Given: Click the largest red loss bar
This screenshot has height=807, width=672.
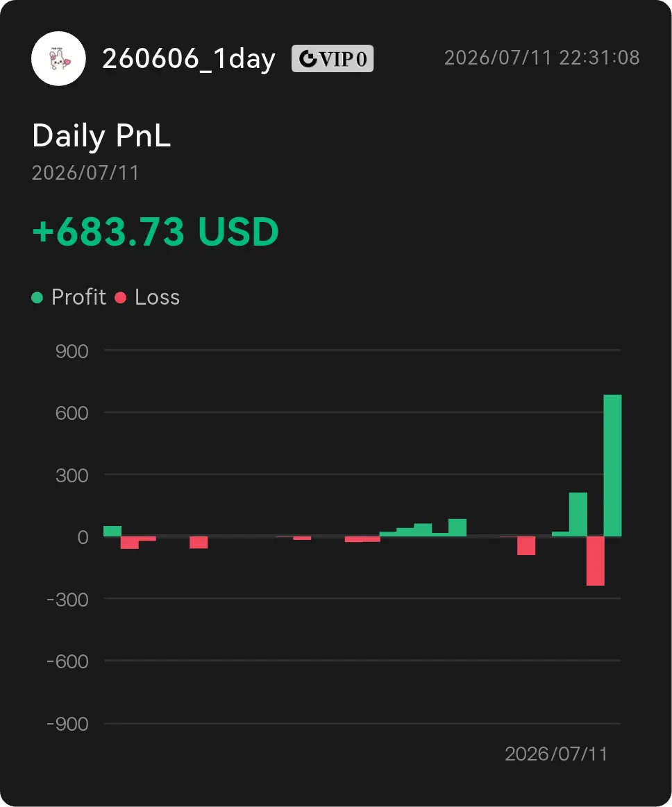Looking at the screenshot, I should (595, 561).
